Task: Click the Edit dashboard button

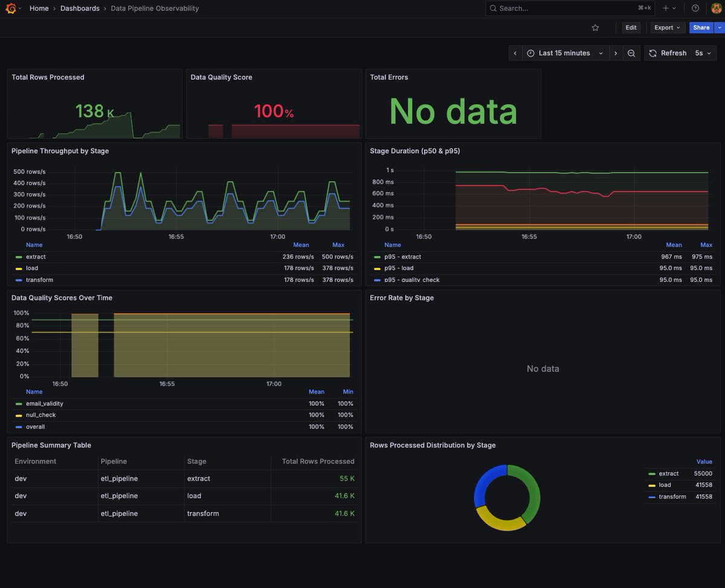Action: pyautogui.click(x=631, y=28)
